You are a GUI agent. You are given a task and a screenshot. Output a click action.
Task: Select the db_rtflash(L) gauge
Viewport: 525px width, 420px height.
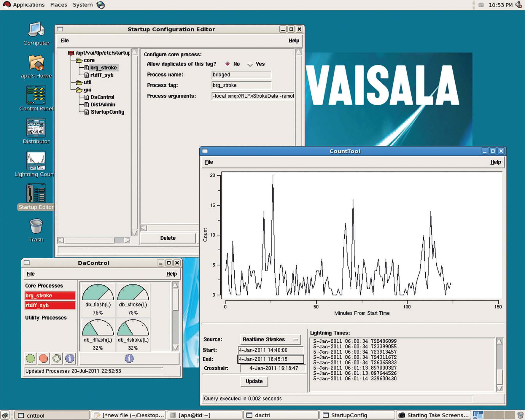click(98, 335)
